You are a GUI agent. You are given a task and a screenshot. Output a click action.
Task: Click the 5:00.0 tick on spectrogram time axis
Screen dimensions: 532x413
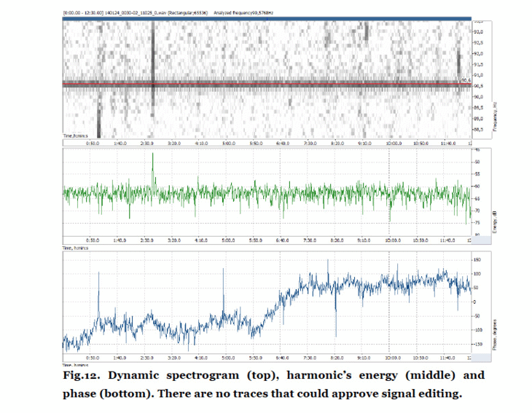click(227, 143)
